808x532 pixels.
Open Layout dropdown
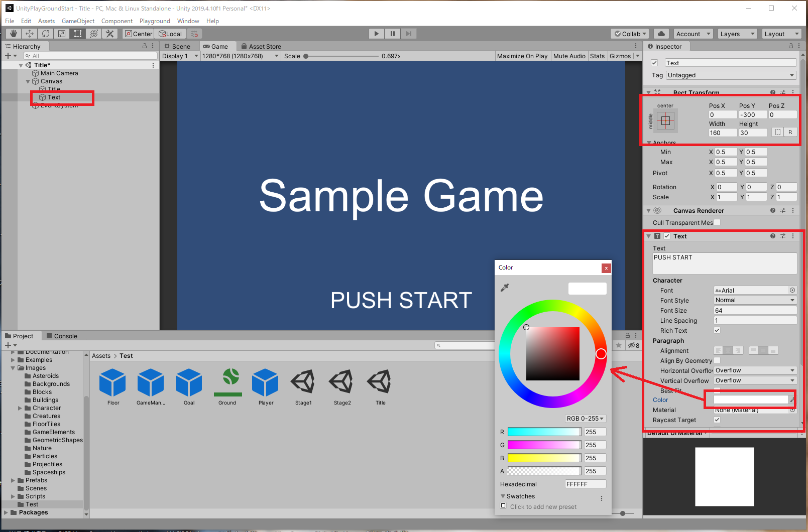pos(781,34)
